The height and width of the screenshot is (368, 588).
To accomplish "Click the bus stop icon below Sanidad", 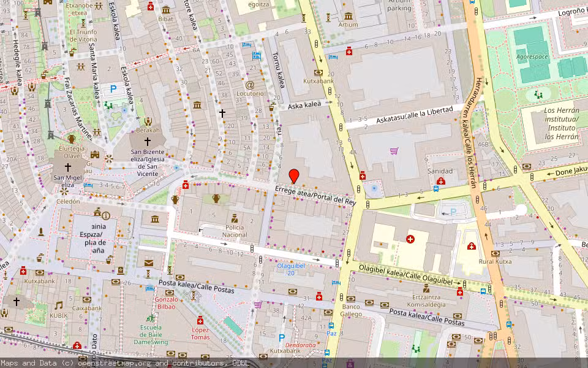I will click(436, 188).
